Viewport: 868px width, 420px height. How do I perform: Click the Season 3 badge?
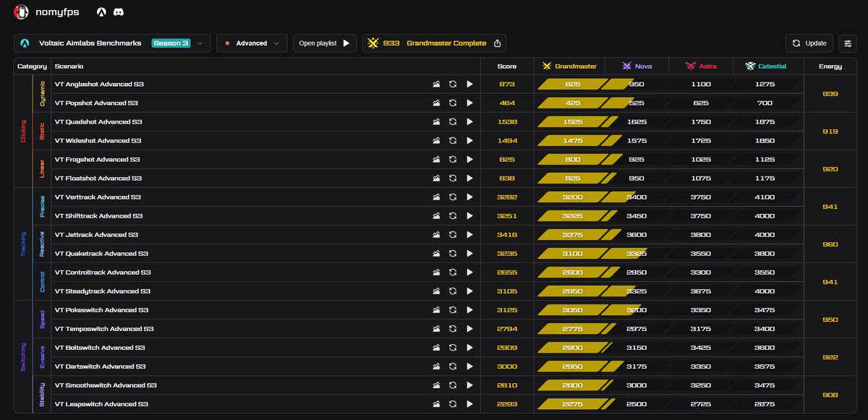pos(171,43)
